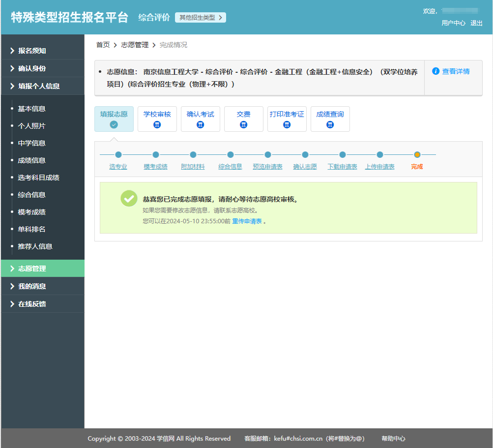The width and height of the screenshot is (493, 448).
Task: Click the hourglass icon under 交费
Action: pyautogui.click(x=243, y=124)
